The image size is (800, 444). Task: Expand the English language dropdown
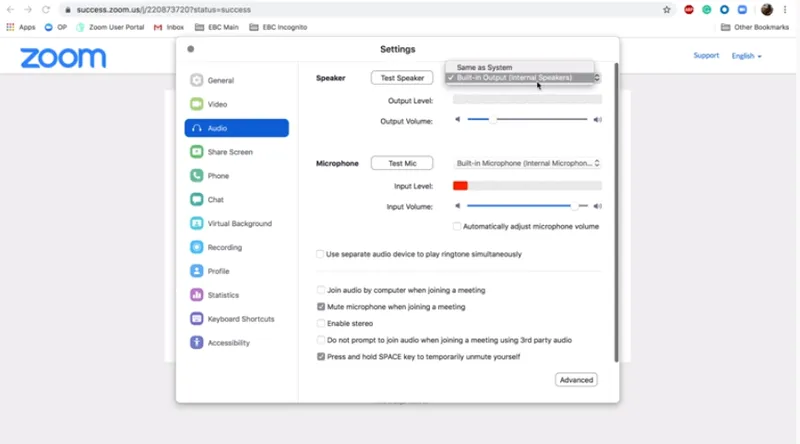(746, 56)
